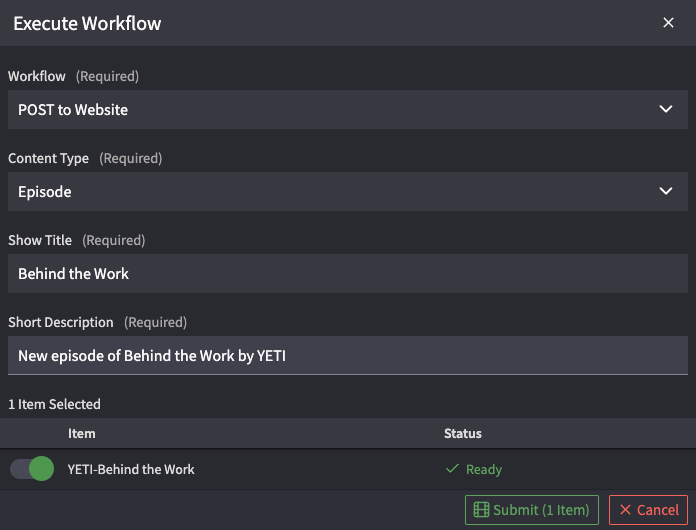Toggle off the YETI-Behind the Work item
This screenshot has height=530, width=696.
pyautogui.click(x=31, y=469)
